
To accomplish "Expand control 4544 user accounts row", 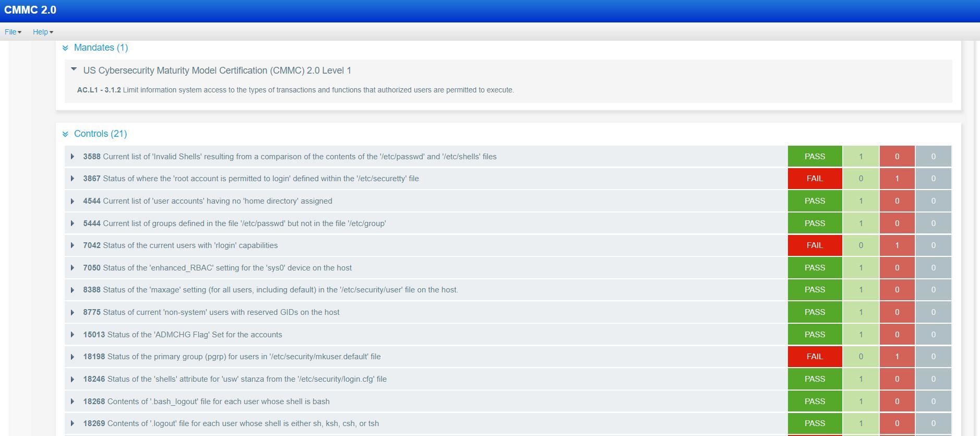I will [x=73, y=201].
